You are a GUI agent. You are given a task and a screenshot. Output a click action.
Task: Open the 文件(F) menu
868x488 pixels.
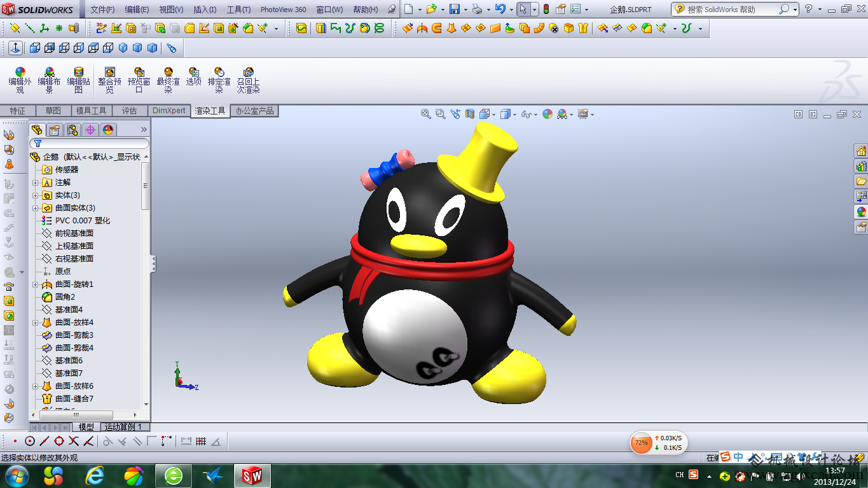[x=102, y=10]
